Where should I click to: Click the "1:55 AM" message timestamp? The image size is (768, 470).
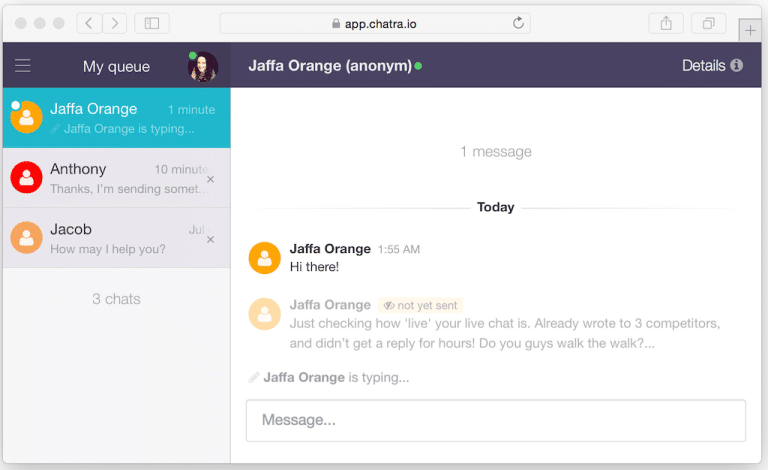click(399, 250)
